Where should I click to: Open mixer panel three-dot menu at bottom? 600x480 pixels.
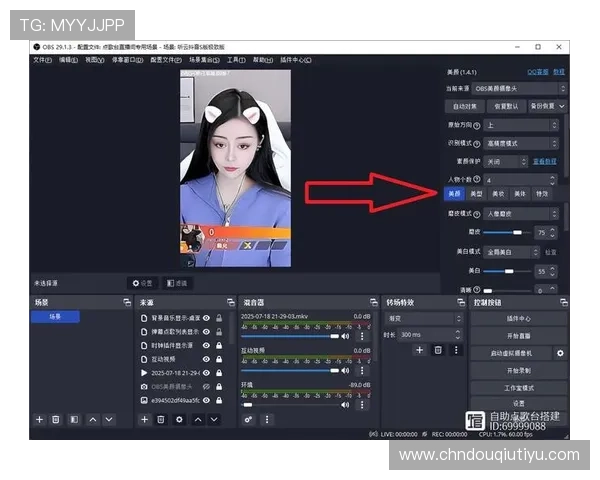coord(267,420)
